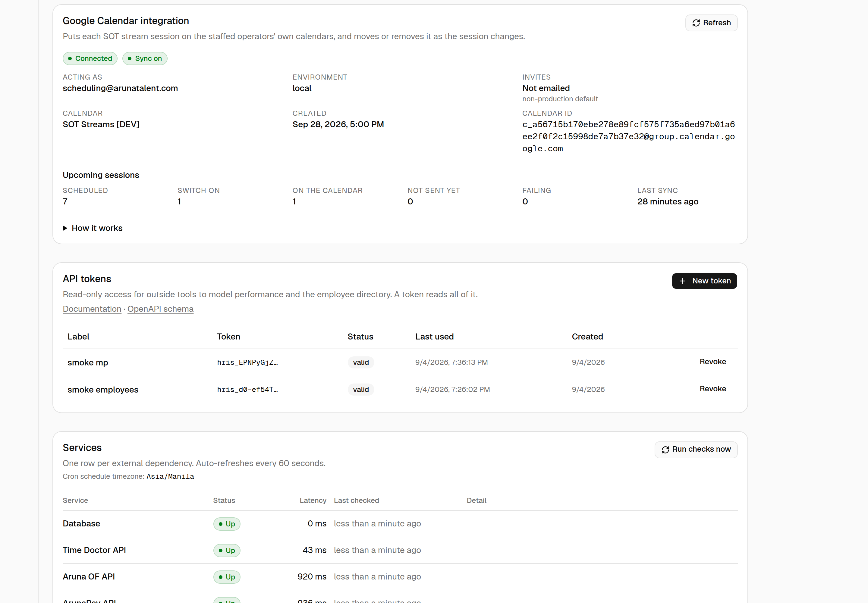Click the Up badge for Database
Screen dimensions: 868x603
coord(227,524)
